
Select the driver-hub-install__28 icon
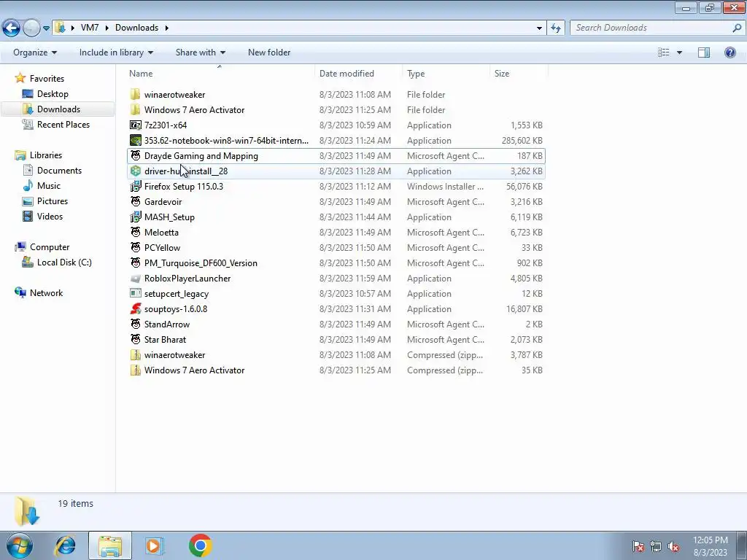tap(135, 171)
